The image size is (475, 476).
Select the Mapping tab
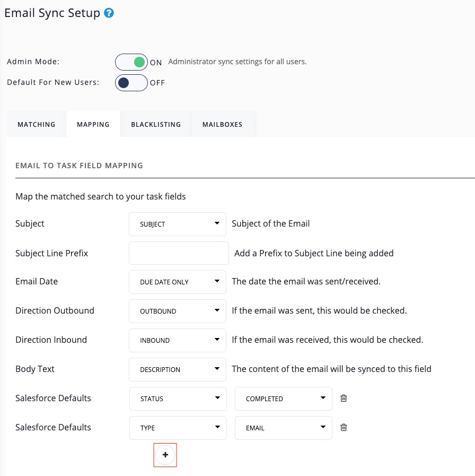(93, 125)
